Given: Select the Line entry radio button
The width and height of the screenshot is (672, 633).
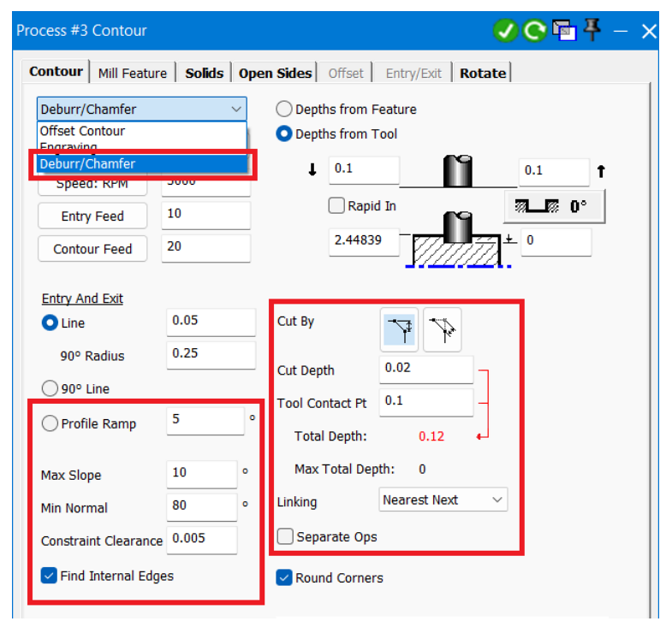Looking at the screenshot, I should coord(50,323).
